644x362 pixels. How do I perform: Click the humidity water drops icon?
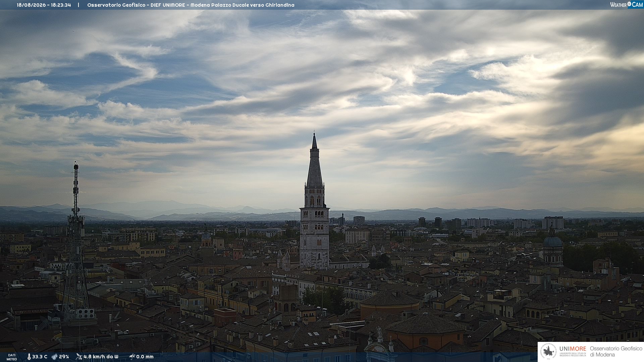(x=54, y=357)
